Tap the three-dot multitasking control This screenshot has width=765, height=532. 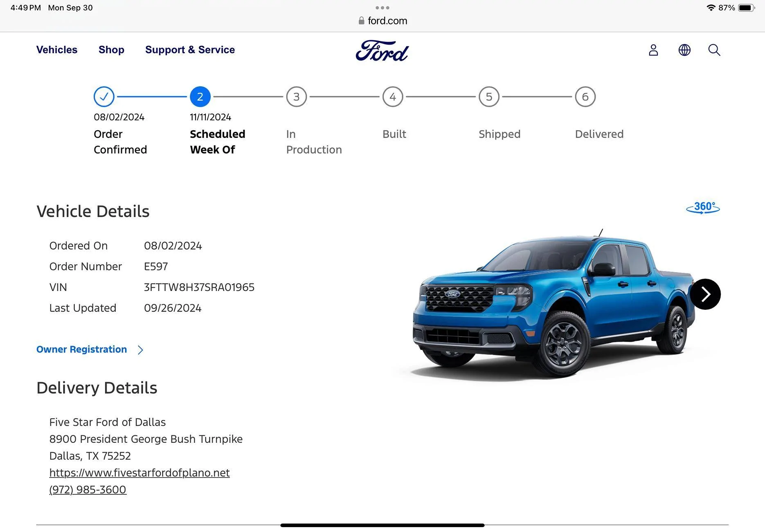[382, 8]
